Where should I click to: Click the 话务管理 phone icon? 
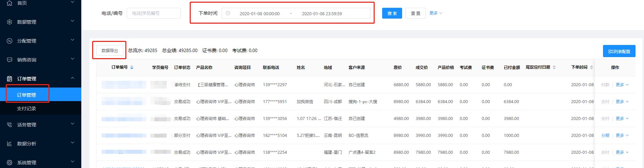pyautogui.click(x=9, y=125)
